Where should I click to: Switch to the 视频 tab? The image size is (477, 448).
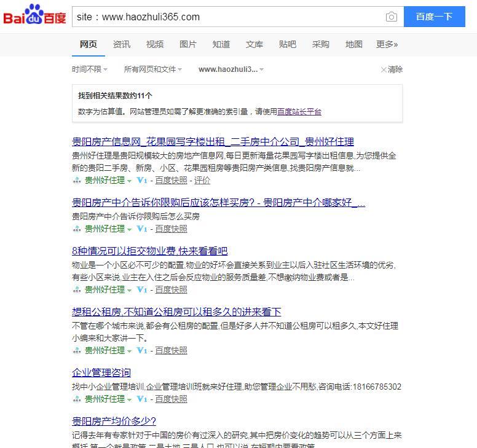(155, 44)
